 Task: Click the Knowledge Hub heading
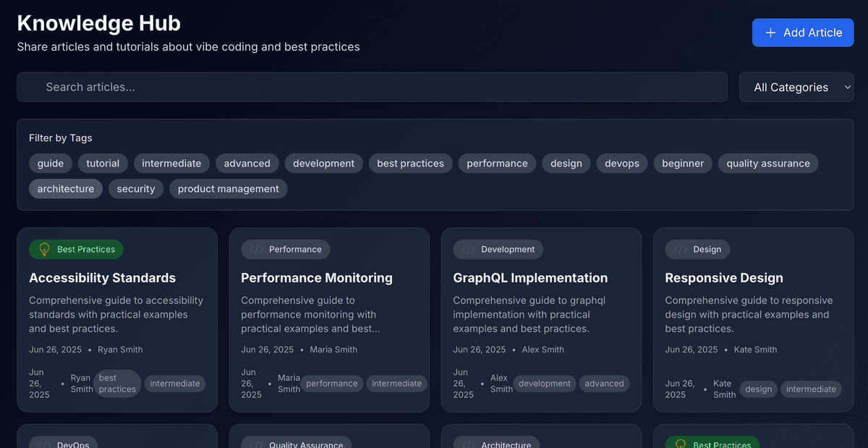click(99, 23)
